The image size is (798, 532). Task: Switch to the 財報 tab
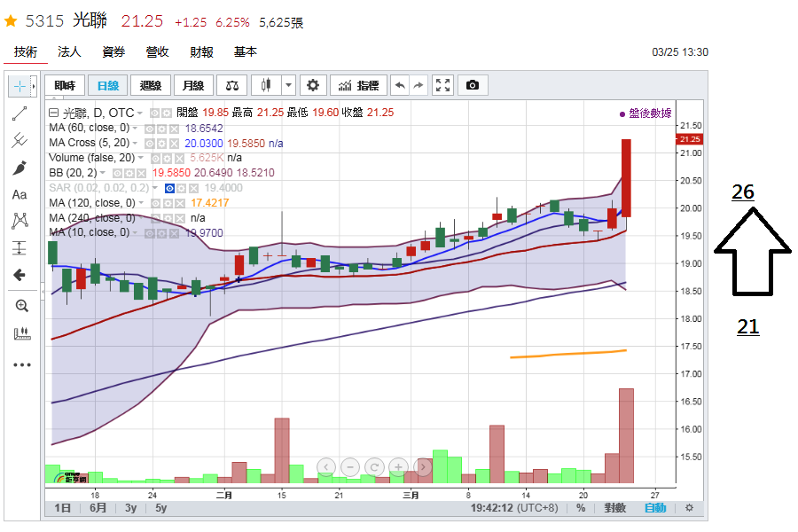(x=201, y=52)
